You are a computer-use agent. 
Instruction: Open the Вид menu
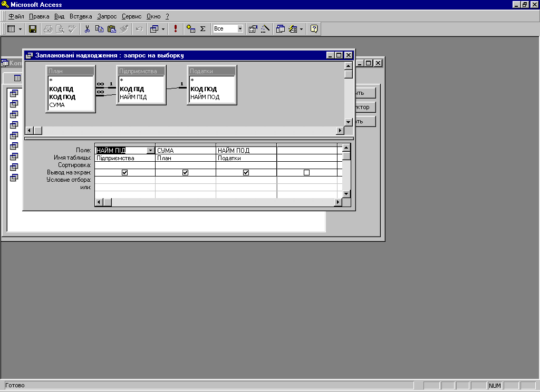[x=59, y=16]
